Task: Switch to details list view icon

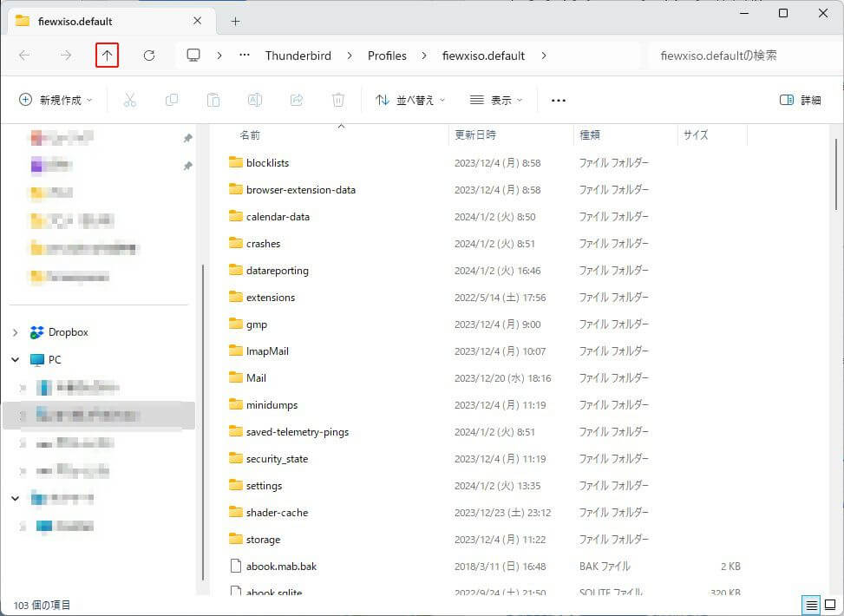Action: point(811,605)
